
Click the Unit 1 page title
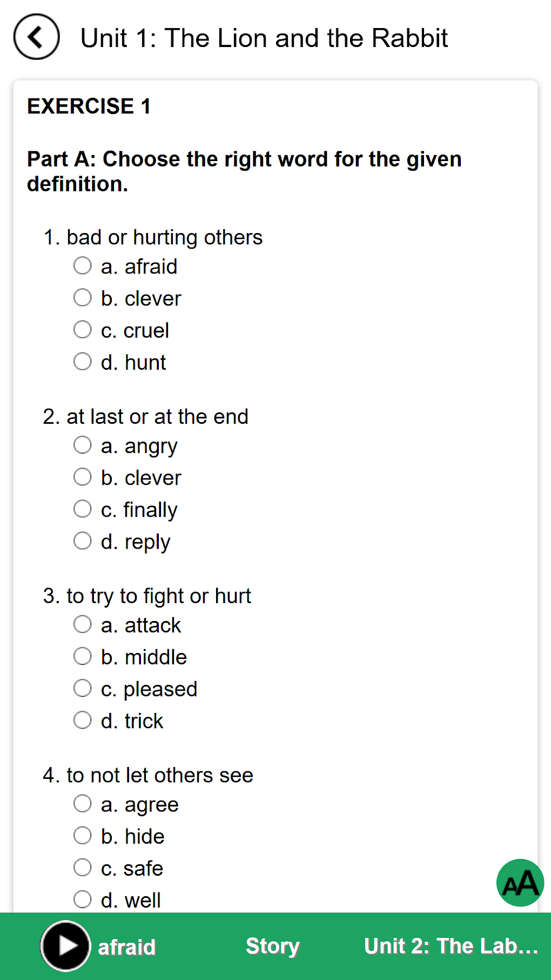click(264, 38)
